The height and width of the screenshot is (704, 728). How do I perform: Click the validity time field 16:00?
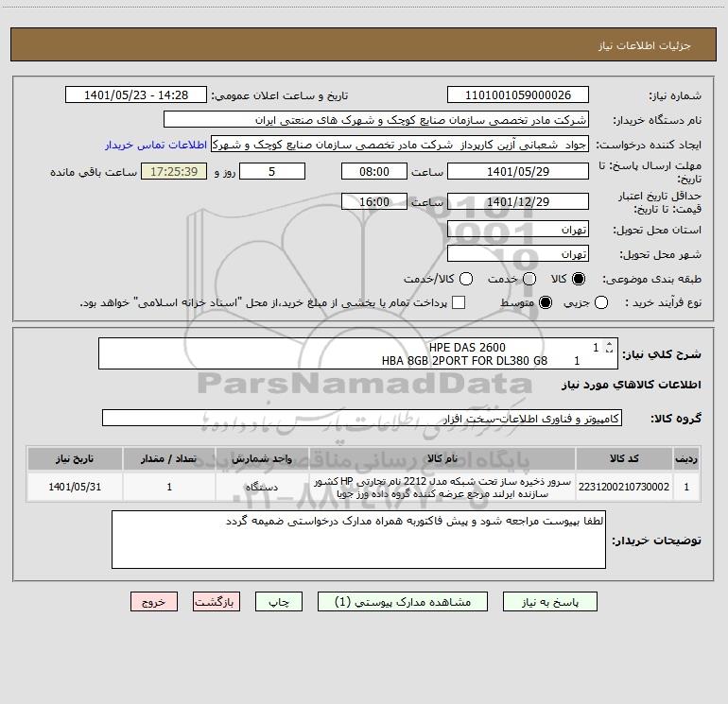pos(374,201)
